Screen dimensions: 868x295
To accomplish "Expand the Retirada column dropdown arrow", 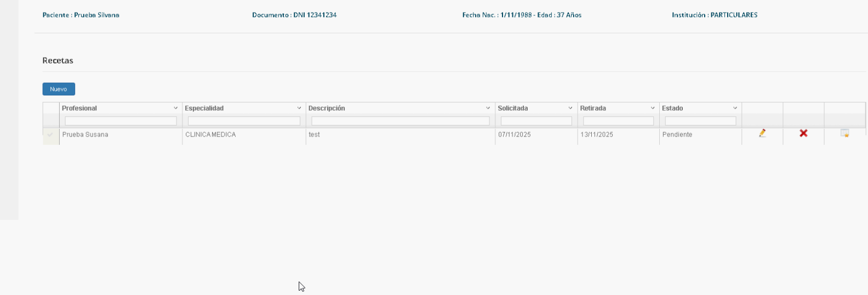I will (652, 109).
